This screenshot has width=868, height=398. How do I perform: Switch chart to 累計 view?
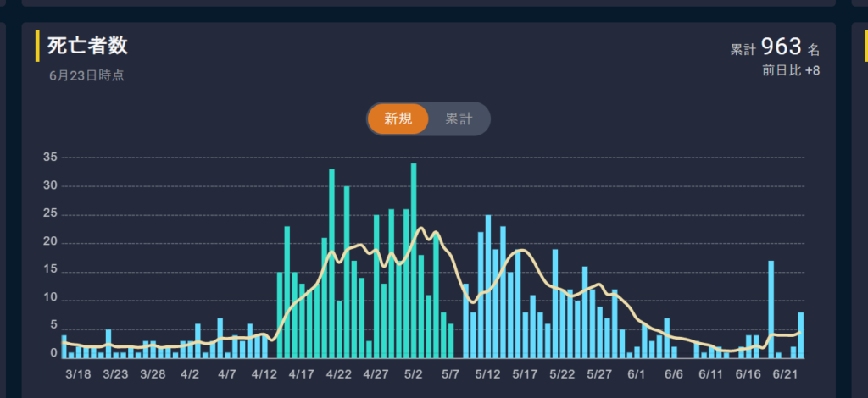point(459,119)
